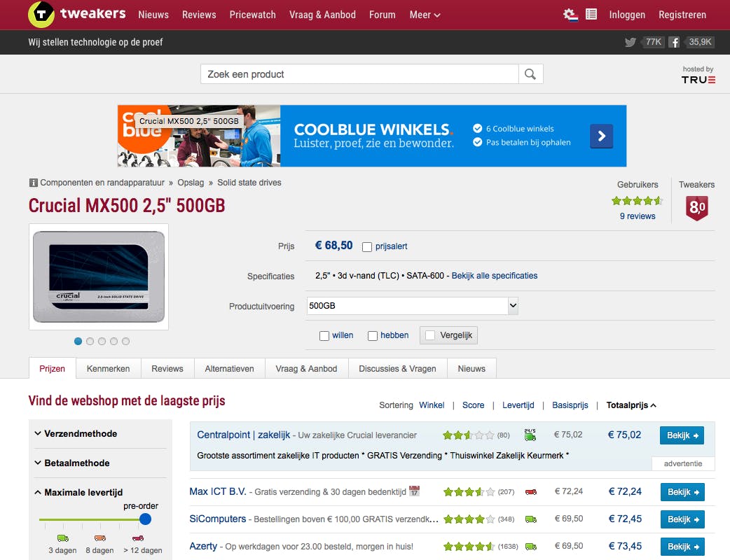This screenshot has height=560, width=730.
Task: Toggle Totaalprijs sort order
Action: [631, 405]
